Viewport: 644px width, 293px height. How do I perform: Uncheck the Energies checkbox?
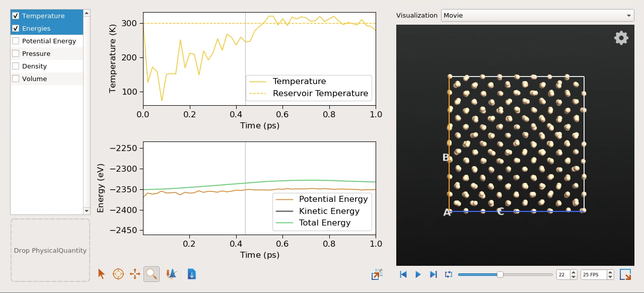pos(16,28)
